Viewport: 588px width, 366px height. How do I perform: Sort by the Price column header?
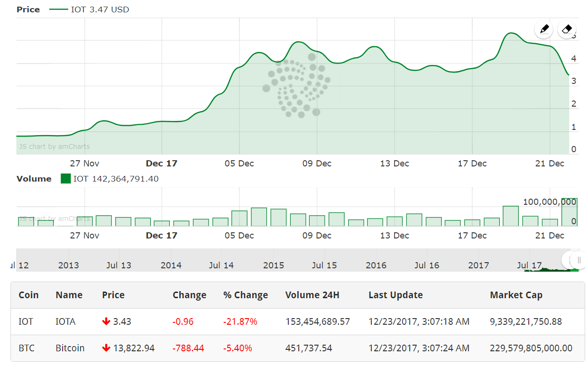[x=113, y=295]
